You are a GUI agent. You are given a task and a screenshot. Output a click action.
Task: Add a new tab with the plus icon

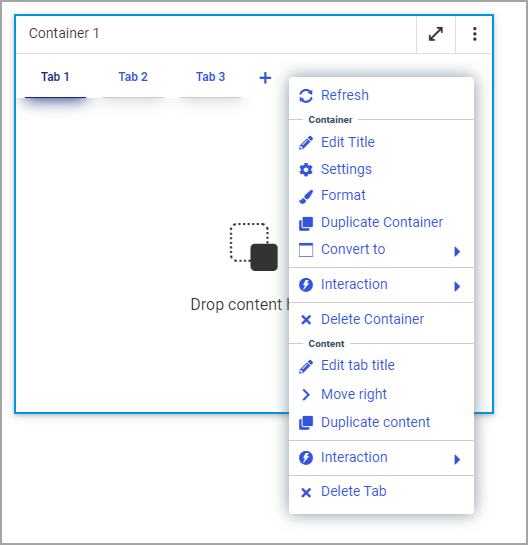click(265, 78)
